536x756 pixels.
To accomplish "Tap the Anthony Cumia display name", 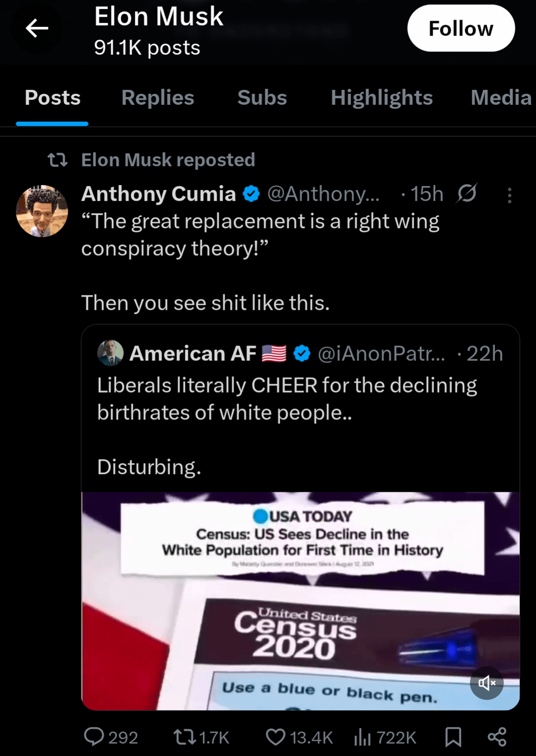I will (x=159, y=194).
